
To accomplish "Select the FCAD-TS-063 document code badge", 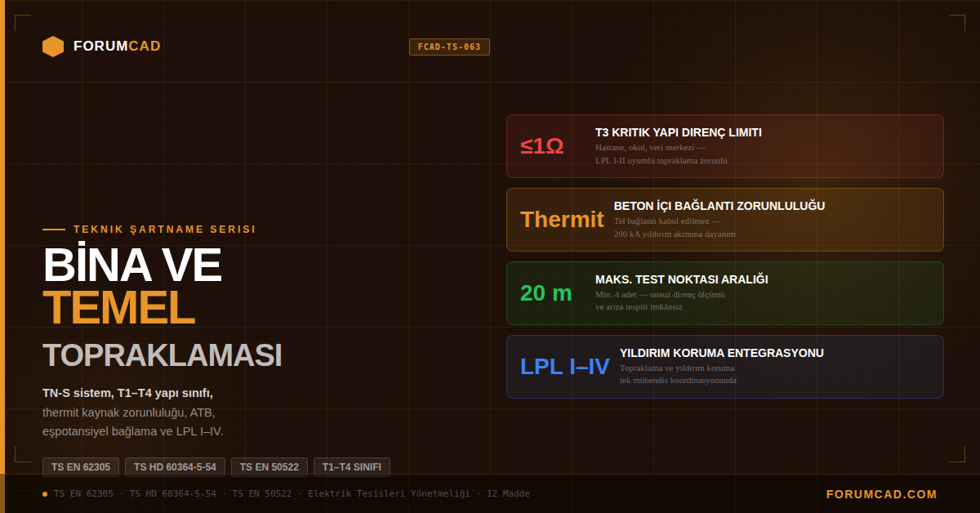I will [449, 47].
